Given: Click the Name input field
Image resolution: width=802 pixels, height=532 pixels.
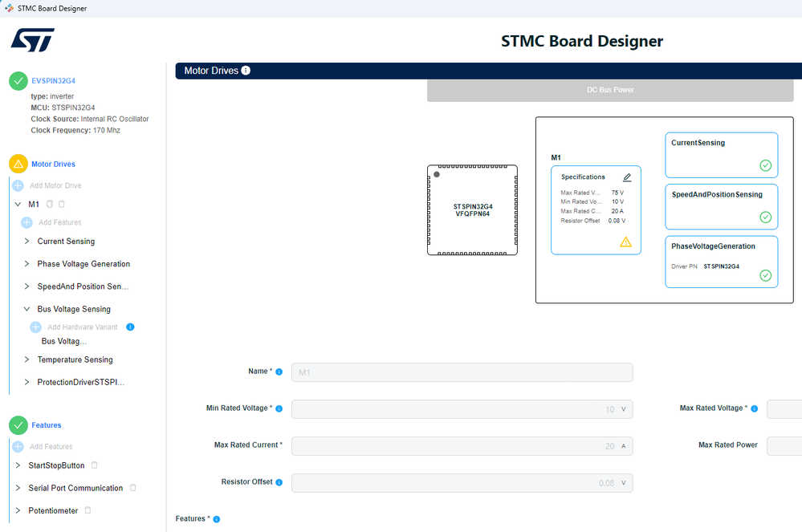Looking at the screenshot, I should [462, 372].
